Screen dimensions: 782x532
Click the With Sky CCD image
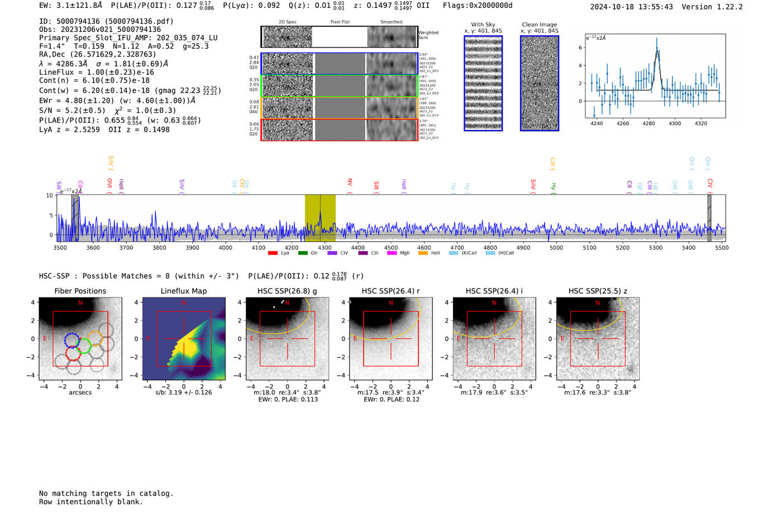point(483,83)
